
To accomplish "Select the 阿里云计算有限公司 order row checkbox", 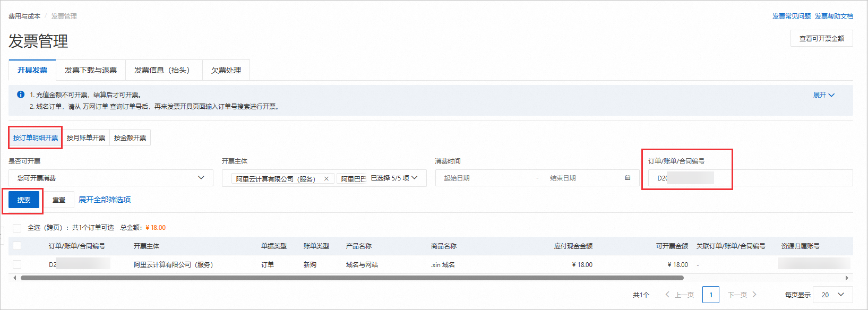I will 17,264.
